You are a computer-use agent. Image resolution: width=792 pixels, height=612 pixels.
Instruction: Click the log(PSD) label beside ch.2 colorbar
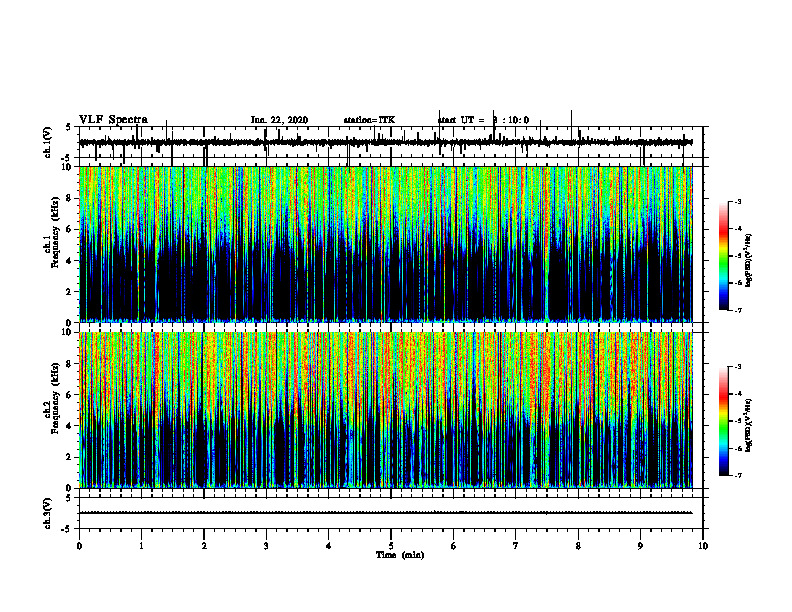point(749,425)
